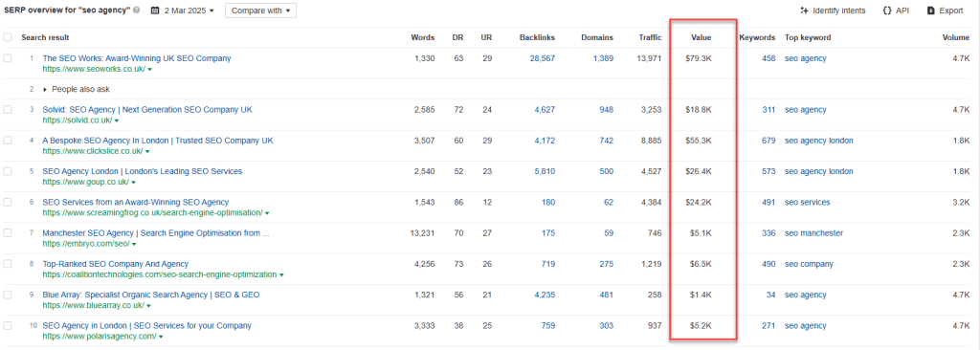Click the help icon beside SERP overview title
Viewport: 980px width, 350px height.
coord(137,11)
